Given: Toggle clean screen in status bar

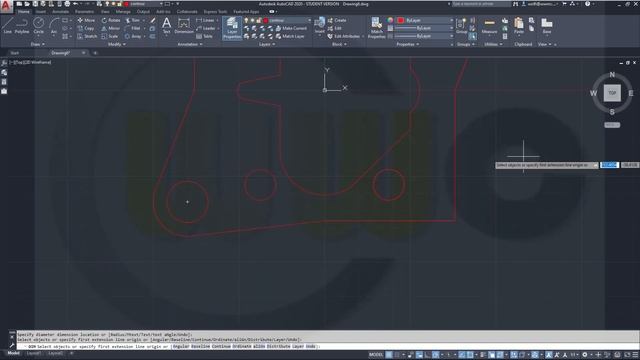Looking at the screenshot, I should pos(627,355).
